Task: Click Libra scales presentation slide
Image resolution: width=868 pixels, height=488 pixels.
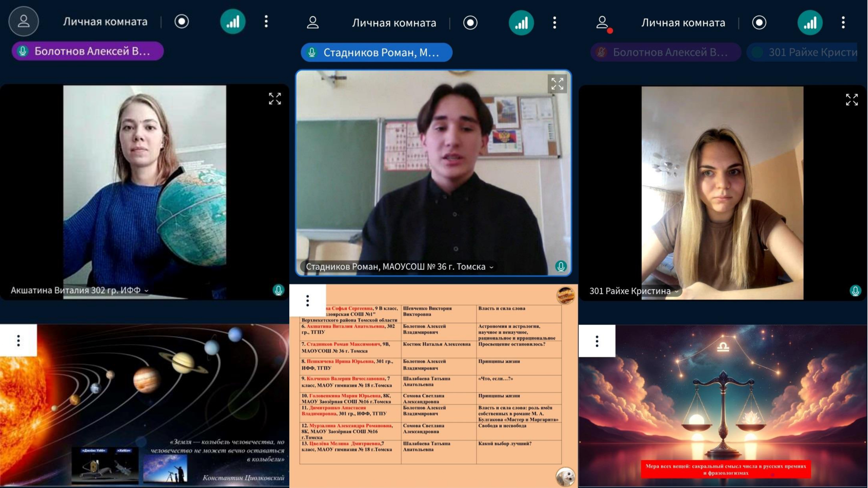Action: [x=723, y=406]
